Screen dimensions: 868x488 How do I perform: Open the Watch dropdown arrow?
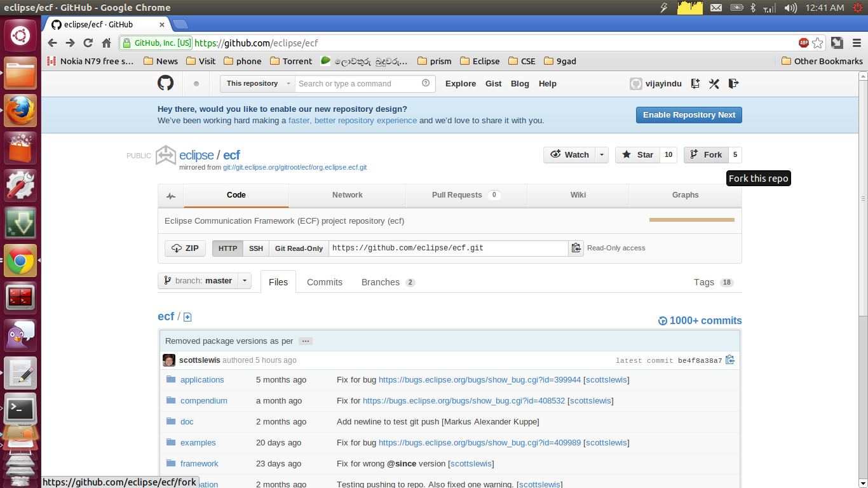[x=602, y=155]
